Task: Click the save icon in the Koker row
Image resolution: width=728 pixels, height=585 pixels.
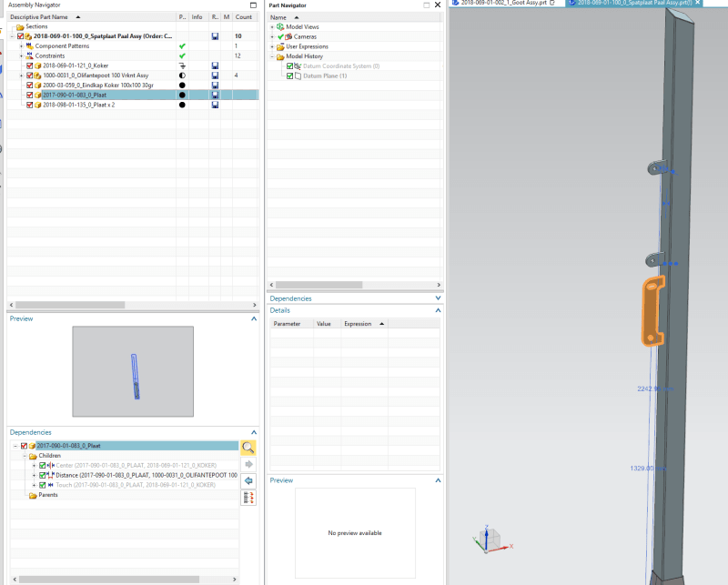Action: coord(215,66)
